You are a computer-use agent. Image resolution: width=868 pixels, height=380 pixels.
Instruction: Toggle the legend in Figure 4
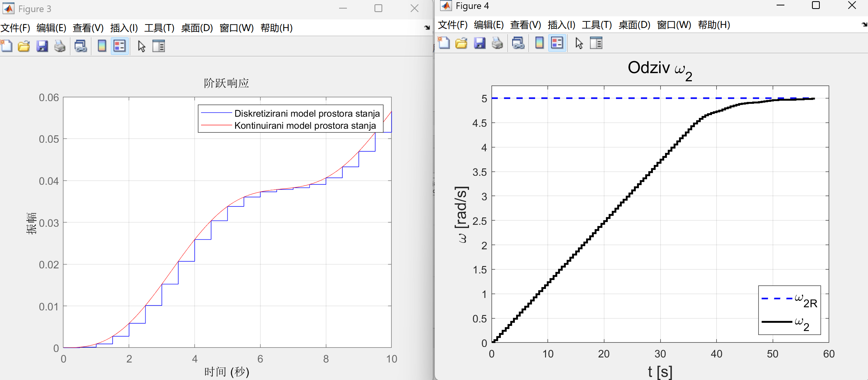pyautogui.click(x=557, y=43)
